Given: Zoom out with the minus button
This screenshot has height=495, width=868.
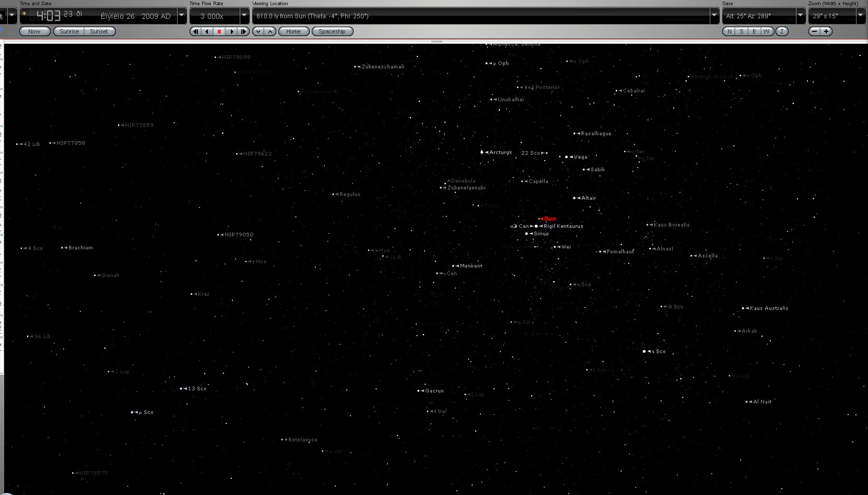Looking at the screenshot, I should click(x=814, y=31).
